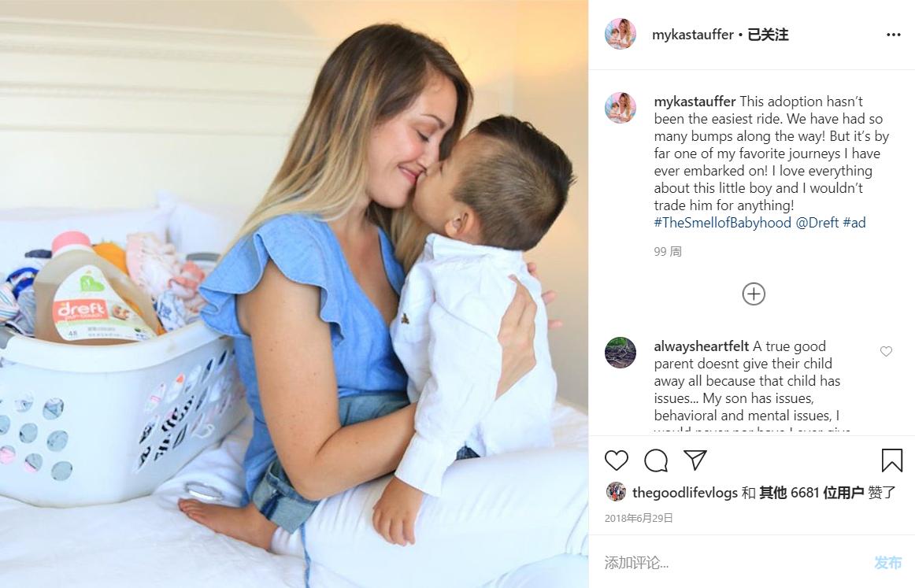This screenshot has height=588, width=915.
Task: Toggle the 已关注 following status
Action: (768, 35)
